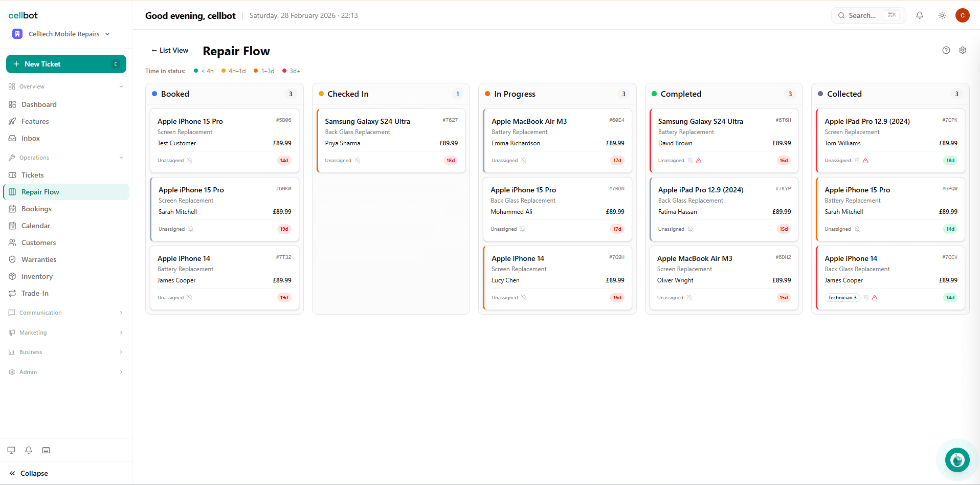Open Customers page

point(66,242)
